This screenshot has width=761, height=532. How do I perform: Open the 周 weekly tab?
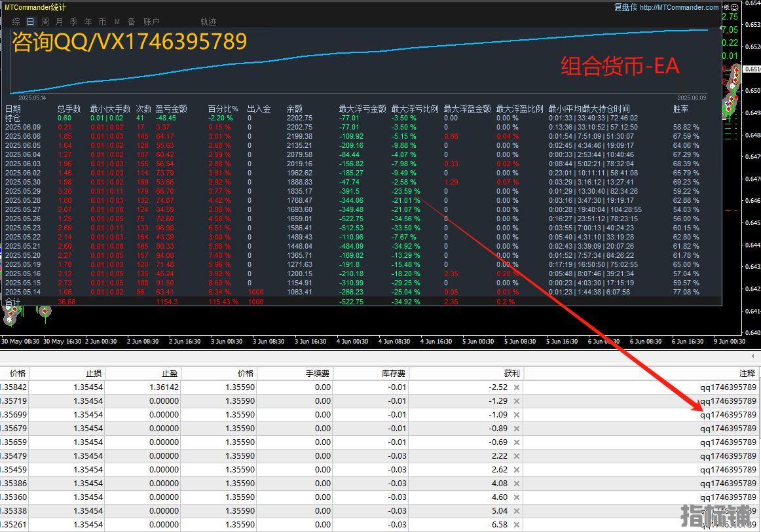(45, 22)
